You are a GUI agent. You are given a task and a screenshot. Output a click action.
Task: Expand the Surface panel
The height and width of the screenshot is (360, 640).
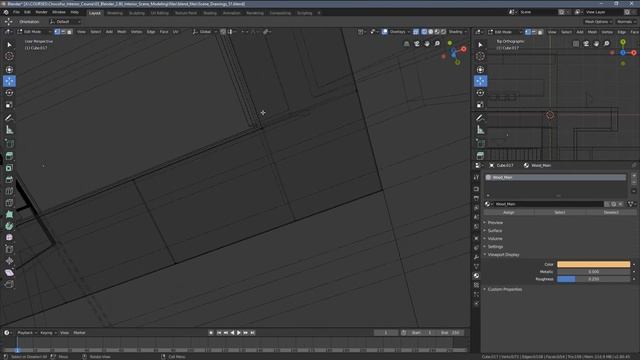pos(495,231)
